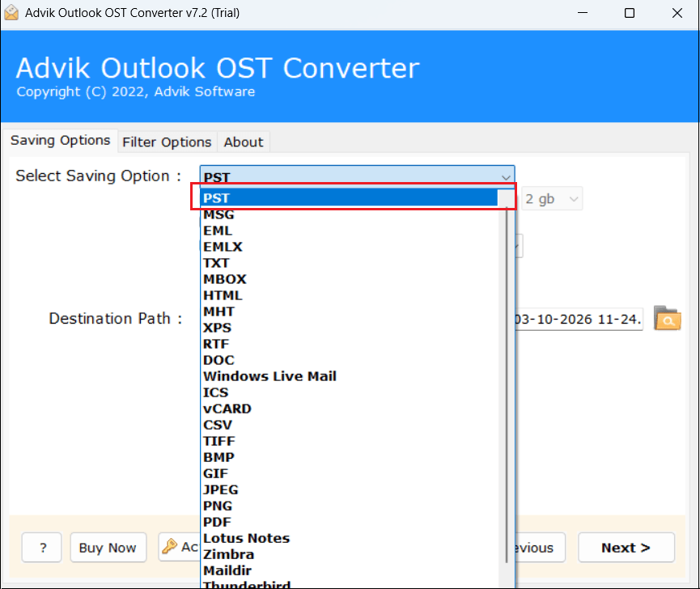
Task: Select JPEG from the dropdown list
Action: tap(350, 489)
